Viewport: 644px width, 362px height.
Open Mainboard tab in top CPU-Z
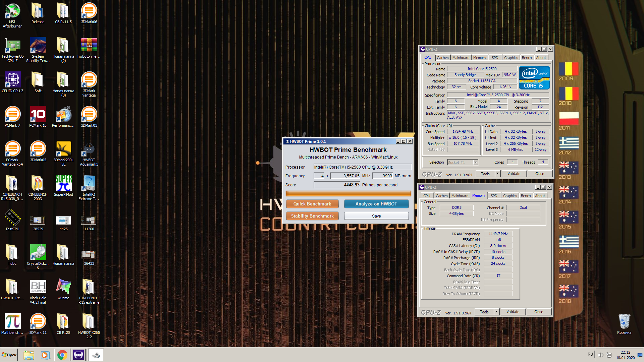461,58
